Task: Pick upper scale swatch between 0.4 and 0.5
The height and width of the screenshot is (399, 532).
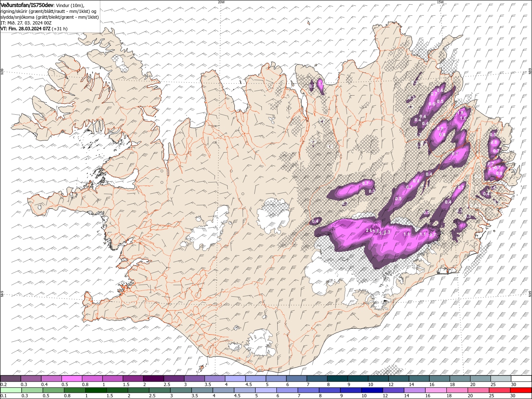Action: point(51,379)
